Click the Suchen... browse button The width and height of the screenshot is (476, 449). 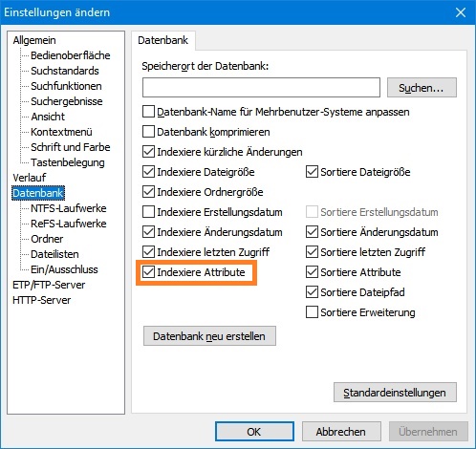tap(422, 88)
